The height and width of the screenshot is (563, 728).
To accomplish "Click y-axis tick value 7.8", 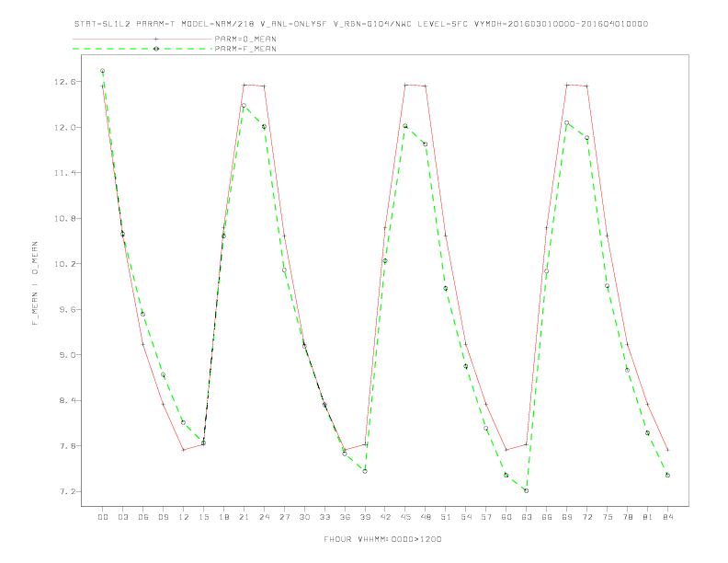I will pyautogui.click(x=67, y=446).
